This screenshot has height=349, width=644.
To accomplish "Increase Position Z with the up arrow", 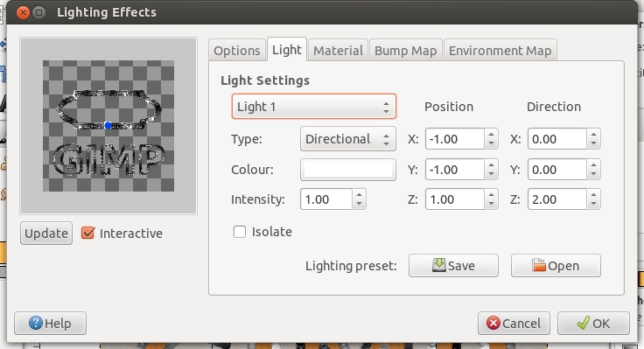I will (491, 195).
